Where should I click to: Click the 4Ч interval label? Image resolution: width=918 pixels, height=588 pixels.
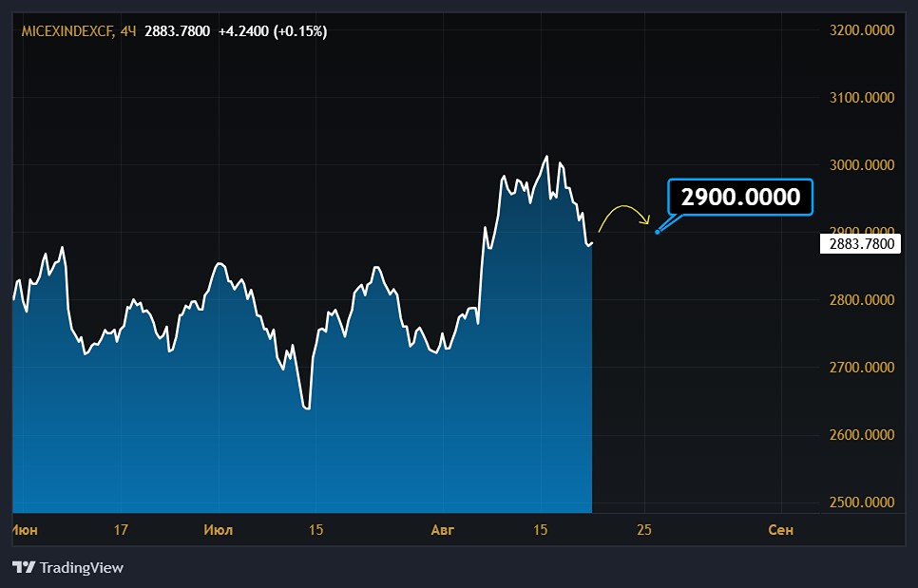128,31
